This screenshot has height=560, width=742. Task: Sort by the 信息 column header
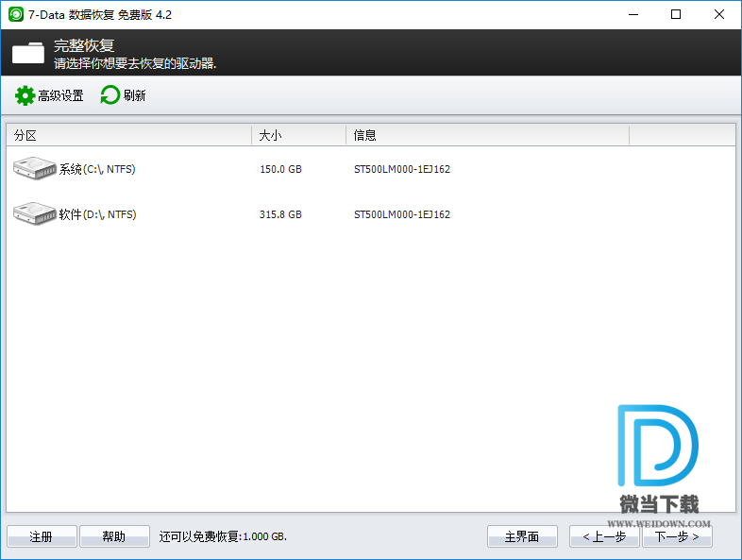coord(487,135)
